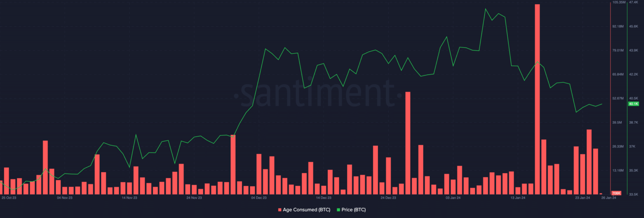Screen dimensions: 644x218
Task: Toggle the Age Consumed (BTC) series label
Action: (306, 210)
